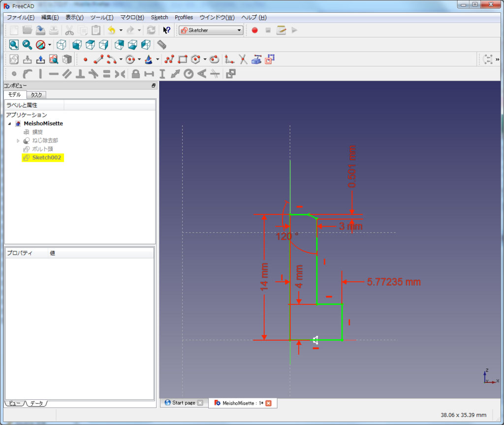Select the slot tool
This screenshot has width=504, height=425.
(214, 60)
